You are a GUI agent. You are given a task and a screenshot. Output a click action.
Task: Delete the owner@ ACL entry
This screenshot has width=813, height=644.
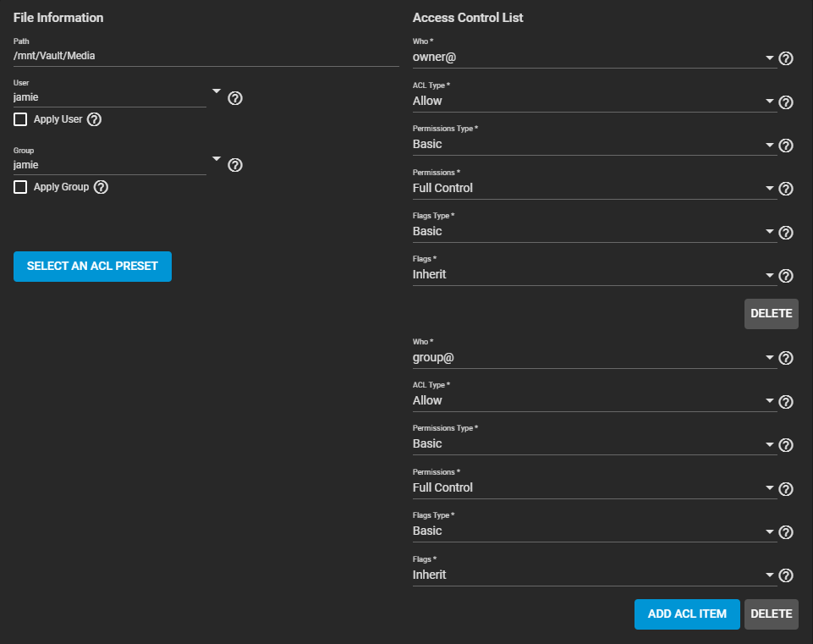pyautogui.click(x=771, y=314)
